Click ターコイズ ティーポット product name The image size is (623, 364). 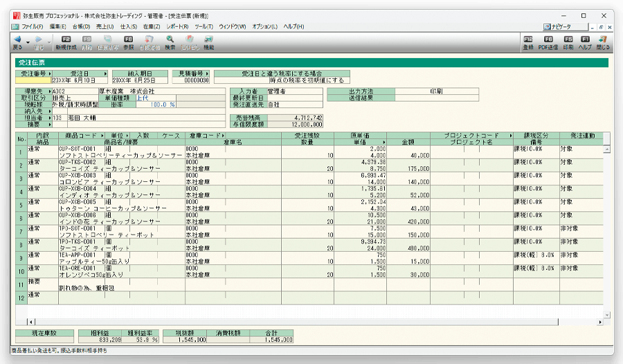point(94,248)
